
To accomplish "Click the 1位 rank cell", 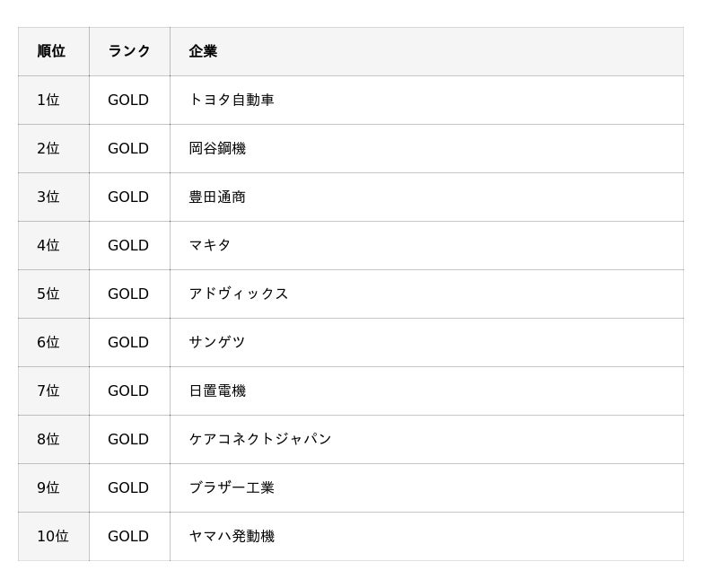I will tap(48, 100).
